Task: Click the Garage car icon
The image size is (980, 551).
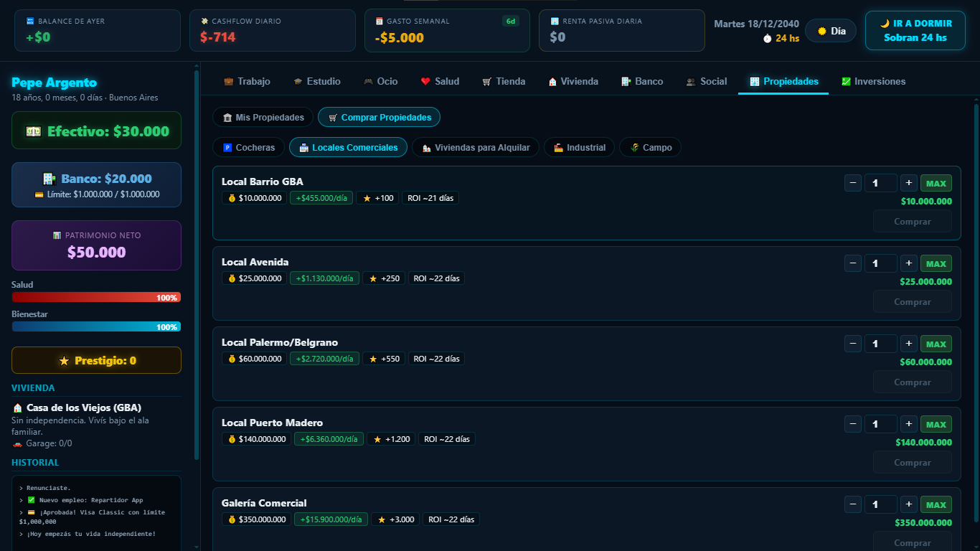Action: (x=17, y=443)
